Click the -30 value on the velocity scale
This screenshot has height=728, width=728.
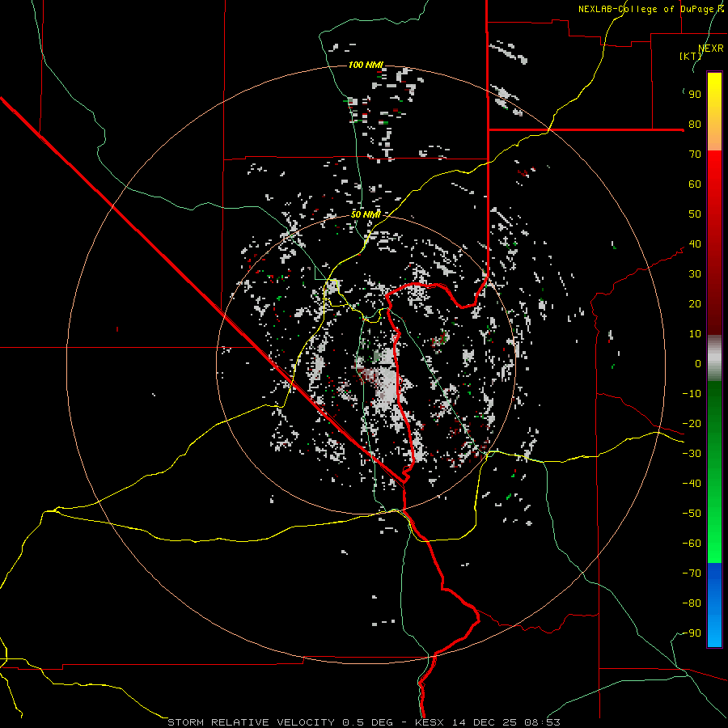pos(692,454)
